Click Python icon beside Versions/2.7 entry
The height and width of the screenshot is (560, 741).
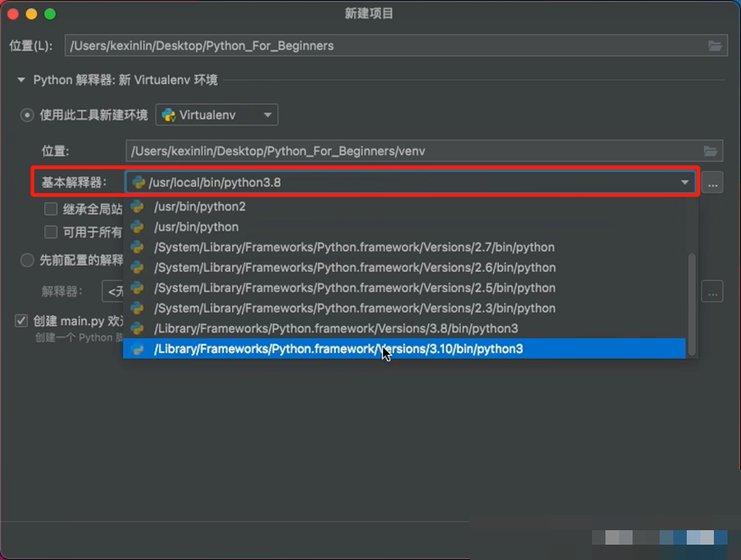(137, 247)
